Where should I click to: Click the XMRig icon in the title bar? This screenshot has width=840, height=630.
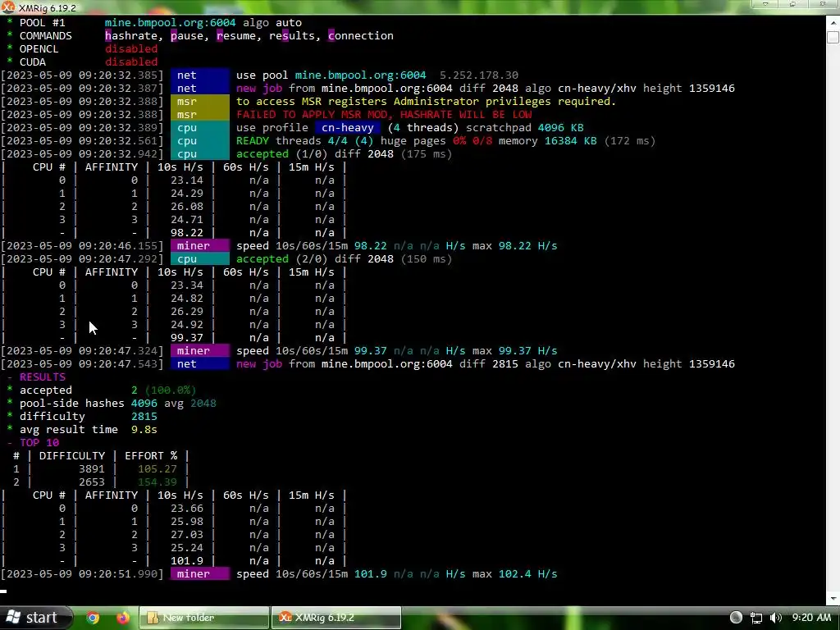(x=8, y=7)
